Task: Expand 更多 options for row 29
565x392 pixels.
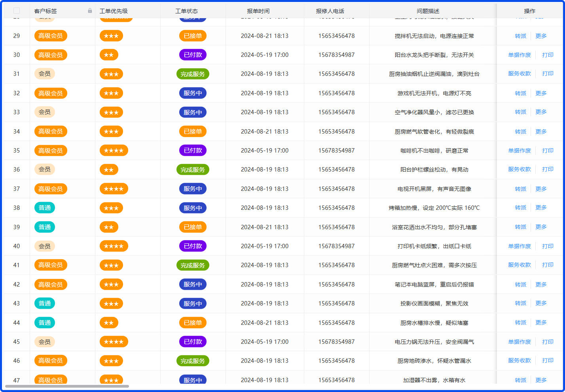Action: (541, 36)
